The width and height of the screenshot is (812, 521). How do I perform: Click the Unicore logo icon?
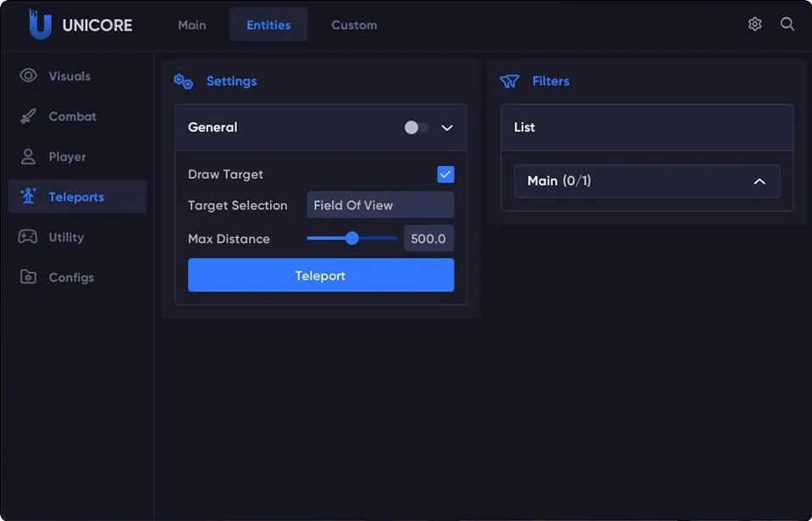[x=40, y=25]
